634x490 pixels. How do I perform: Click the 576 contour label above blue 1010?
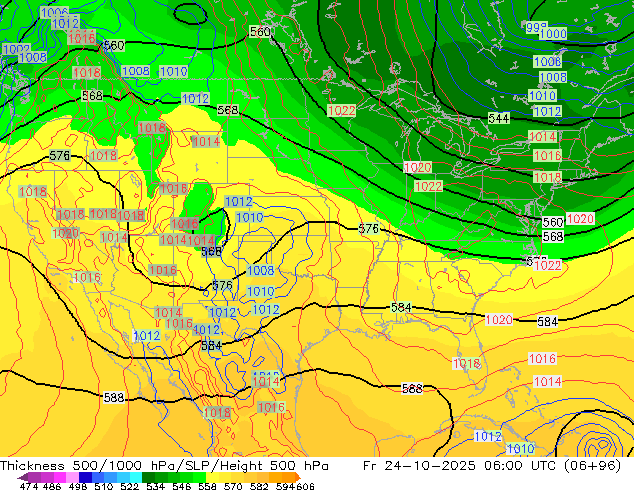[x=222, y=285]
